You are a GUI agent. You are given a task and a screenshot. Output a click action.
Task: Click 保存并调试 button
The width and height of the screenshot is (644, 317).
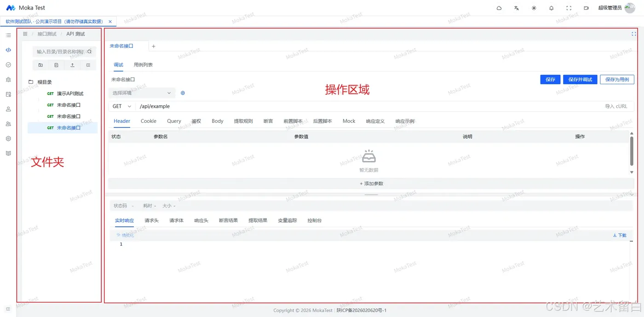[580, 80]
